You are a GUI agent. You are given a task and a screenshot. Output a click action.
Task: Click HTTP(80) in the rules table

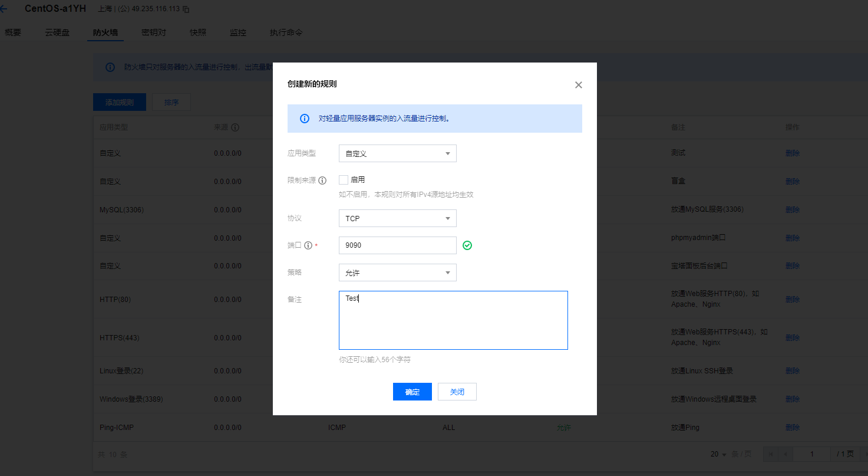[x=115, y=299]
